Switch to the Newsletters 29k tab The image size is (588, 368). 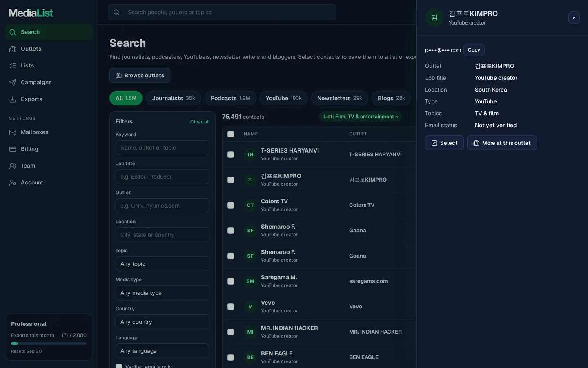pos(340,98)
